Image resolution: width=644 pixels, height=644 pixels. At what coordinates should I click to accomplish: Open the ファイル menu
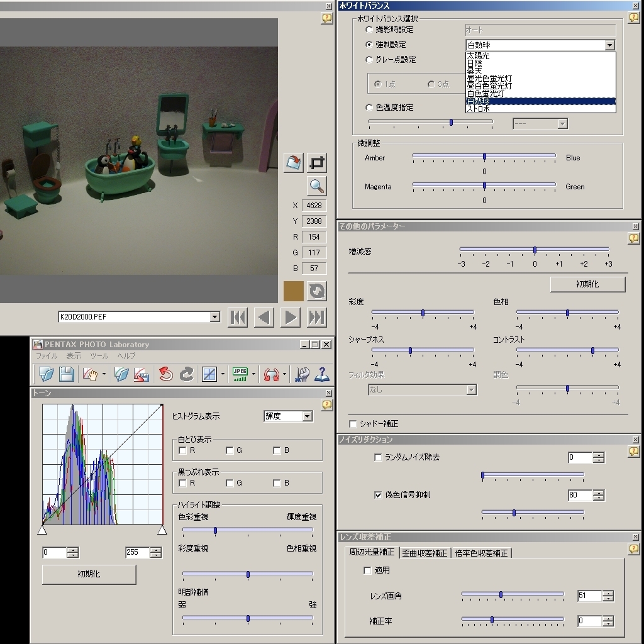47,356
